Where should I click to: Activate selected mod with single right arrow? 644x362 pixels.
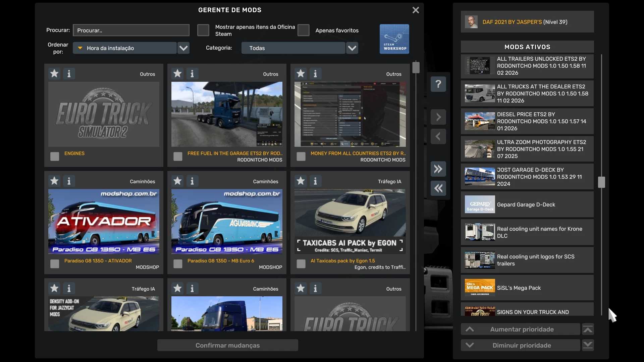(x=438, y=117)
